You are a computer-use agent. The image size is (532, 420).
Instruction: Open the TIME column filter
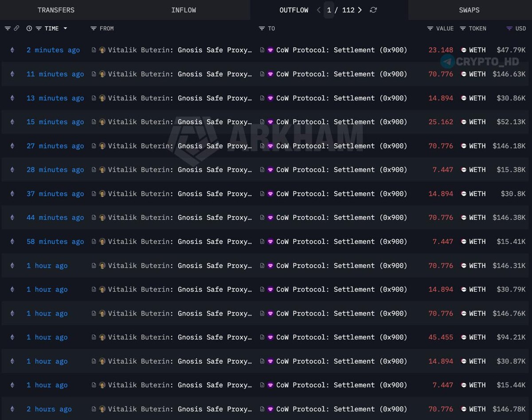(39, 28)
